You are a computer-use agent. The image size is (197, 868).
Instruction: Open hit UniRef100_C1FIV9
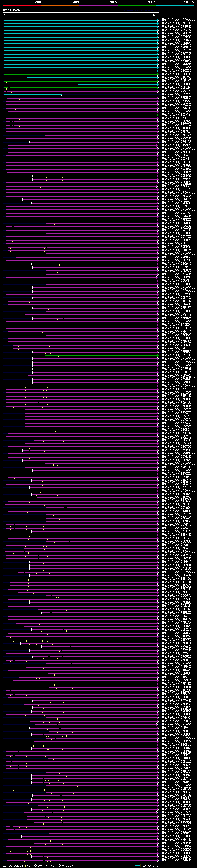(x=177, y=81)
